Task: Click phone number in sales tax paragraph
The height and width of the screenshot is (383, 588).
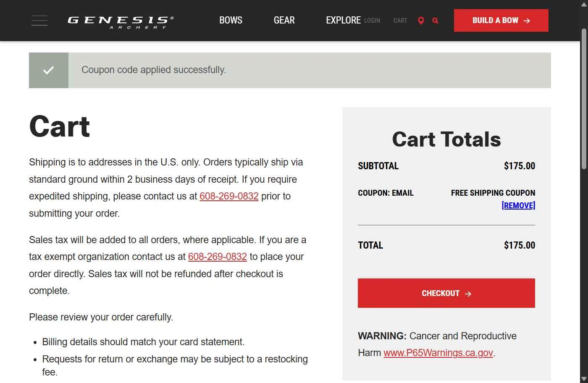Action: coord(218,257)
